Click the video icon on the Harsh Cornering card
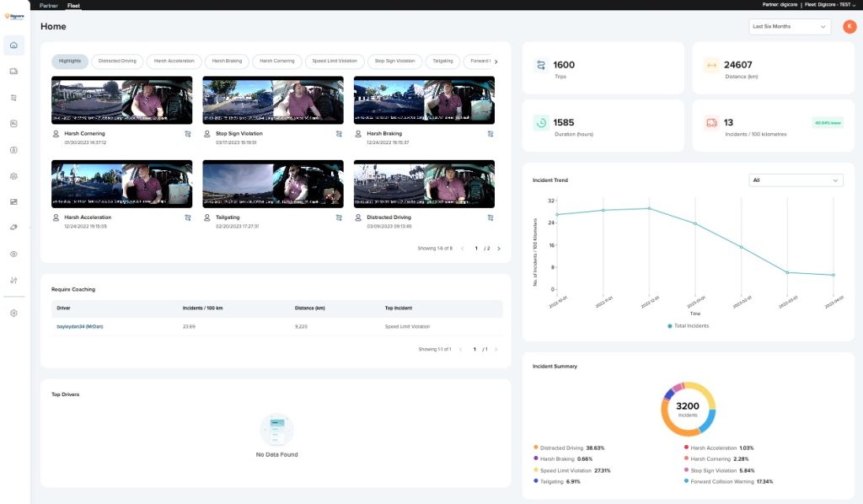863x504 pixels. click(x=188, y=133)
